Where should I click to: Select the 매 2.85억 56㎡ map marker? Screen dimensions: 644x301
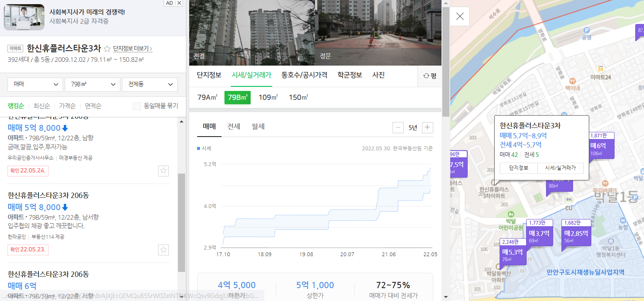point(576,233)
